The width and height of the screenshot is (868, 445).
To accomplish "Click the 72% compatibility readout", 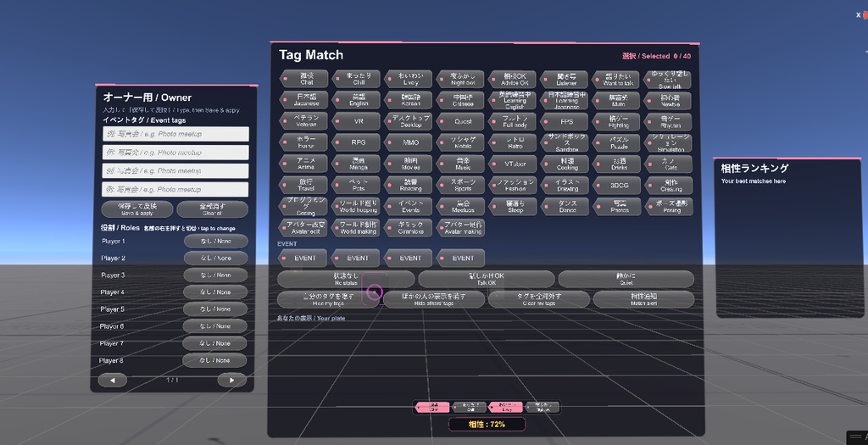I will (487, 425).
